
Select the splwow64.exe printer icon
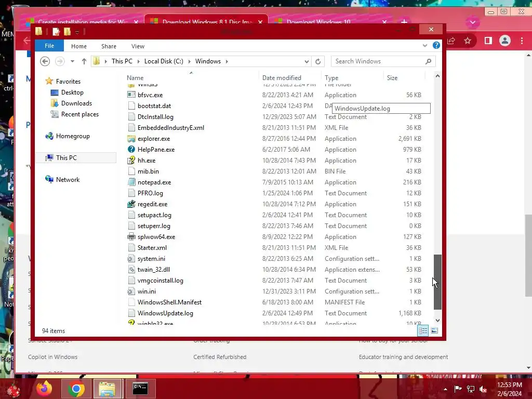tap(131, 237)
